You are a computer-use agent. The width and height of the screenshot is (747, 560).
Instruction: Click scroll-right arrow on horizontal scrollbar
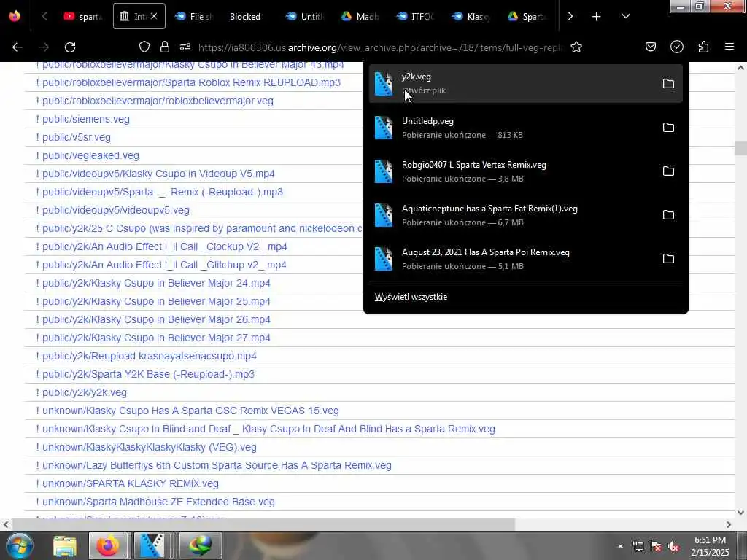pos(729,524)
